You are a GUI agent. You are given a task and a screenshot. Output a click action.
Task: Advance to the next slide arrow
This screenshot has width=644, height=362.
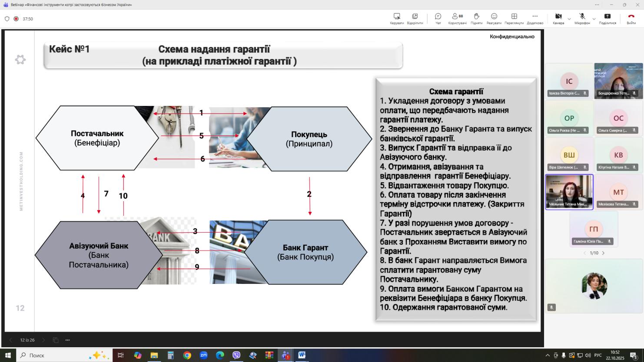[43, 340]
